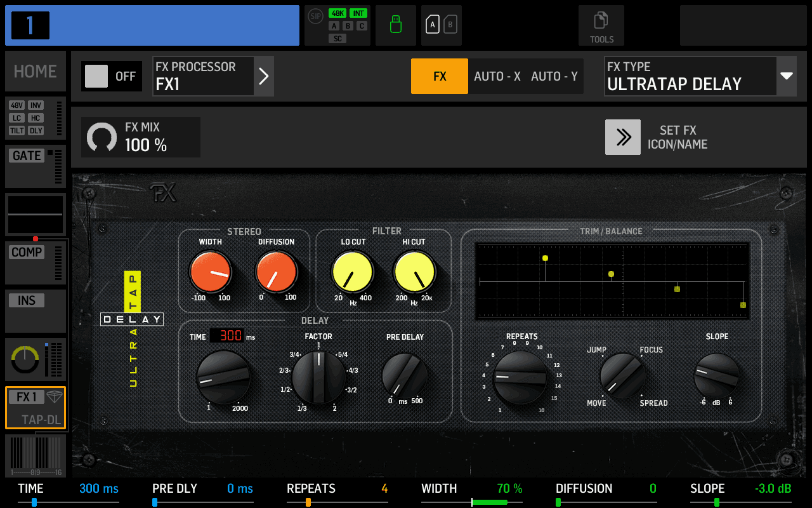812x508 pixels.
Task: Open the GATE section
Action: pos(36,166)
